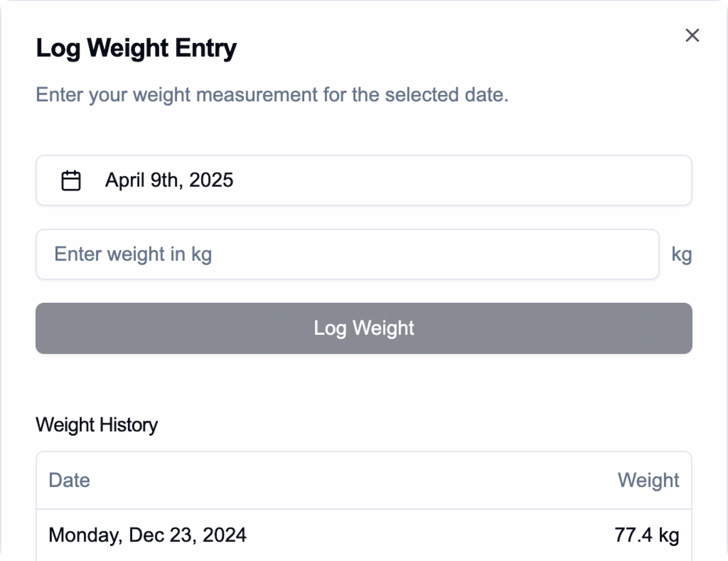Click the Weight column header
The height and width of the screenshot is (561, 728).
click(648, 480)
